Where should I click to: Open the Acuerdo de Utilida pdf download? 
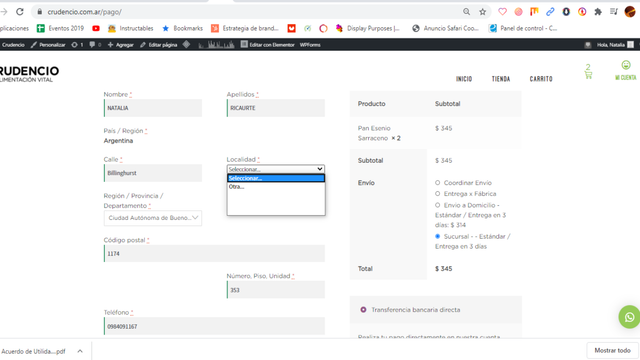tap(33, 351)
